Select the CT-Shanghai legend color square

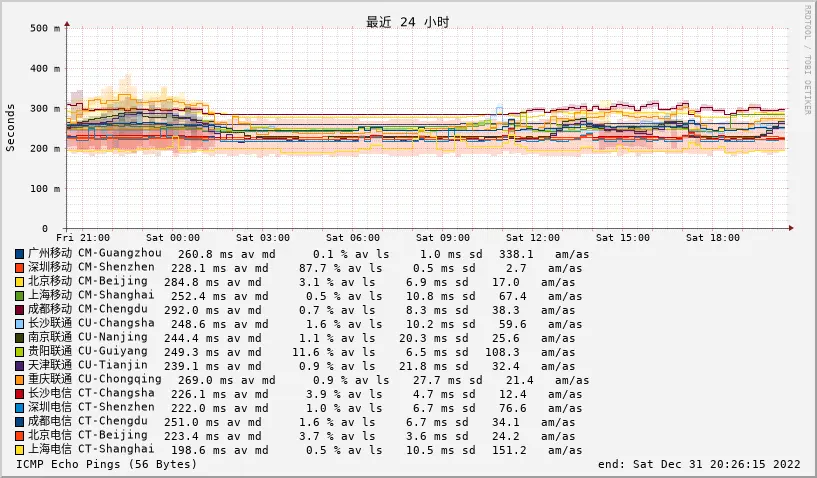(20, 450)
